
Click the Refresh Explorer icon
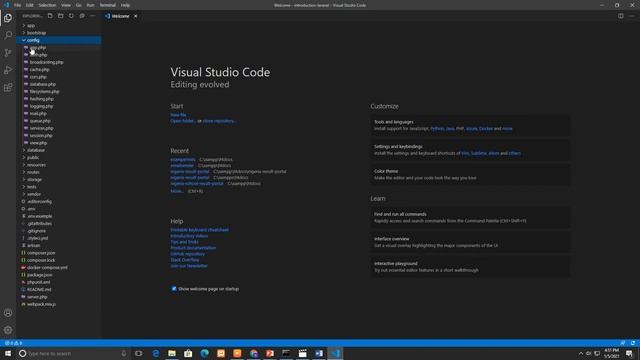pyautogui.click(x=71, y=16)
